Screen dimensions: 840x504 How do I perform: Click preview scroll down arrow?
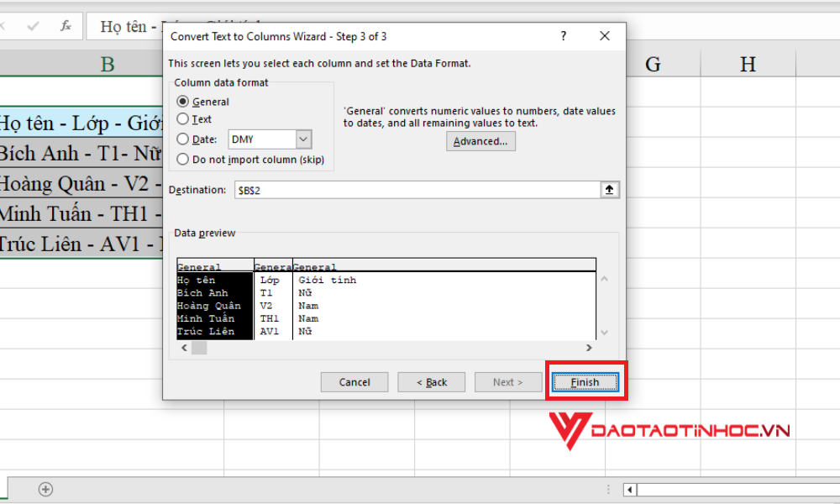[604, 333]
